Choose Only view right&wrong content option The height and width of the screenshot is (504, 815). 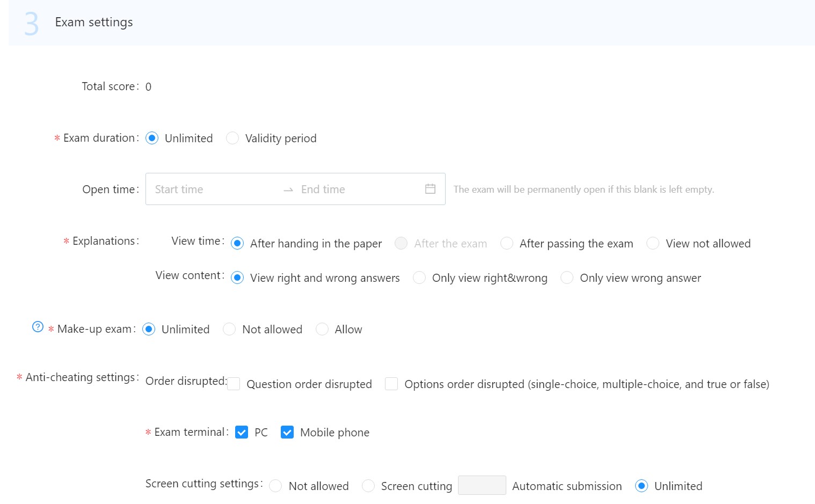(419, 277)
